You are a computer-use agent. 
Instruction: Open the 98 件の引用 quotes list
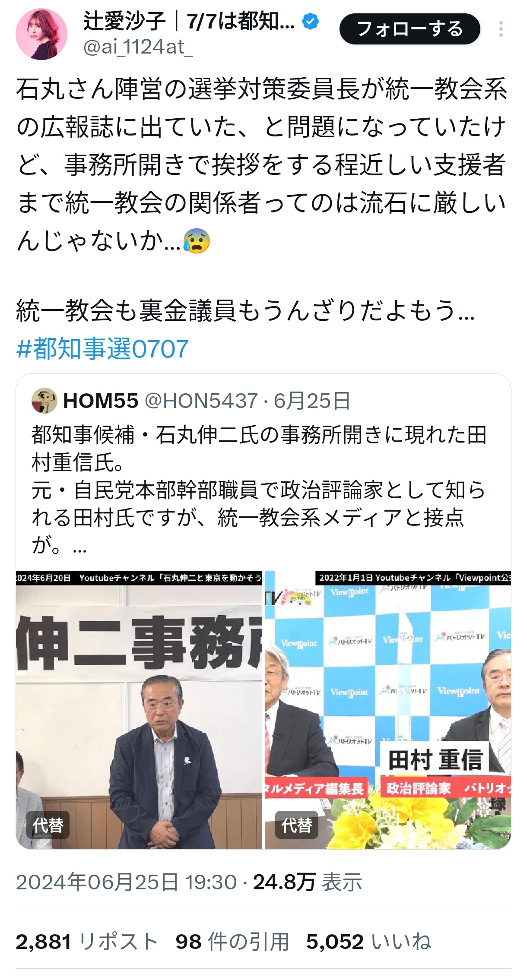point(232,942)
